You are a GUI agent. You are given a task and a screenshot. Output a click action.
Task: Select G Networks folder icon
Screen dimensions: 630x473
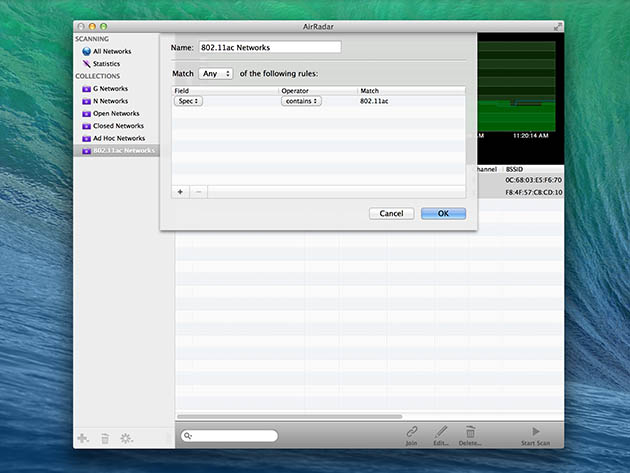(86, 89)
